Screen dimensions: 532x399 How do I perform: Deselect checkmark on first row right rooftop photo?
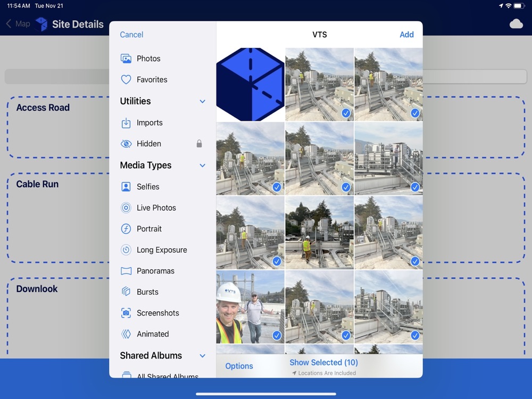pyautogui.click(x=415, y=113)
